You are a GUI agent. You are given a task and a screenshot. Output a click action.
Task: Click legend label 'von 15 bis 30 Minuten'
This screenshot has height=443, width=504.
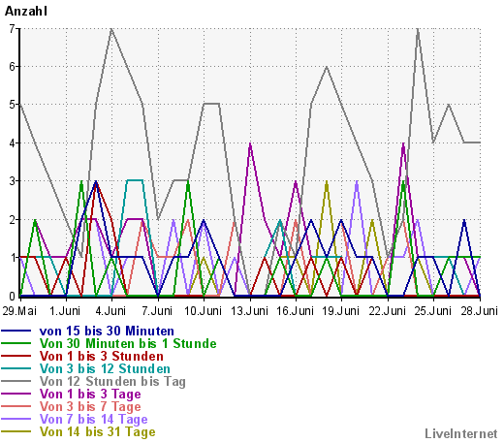click(107, 331)
